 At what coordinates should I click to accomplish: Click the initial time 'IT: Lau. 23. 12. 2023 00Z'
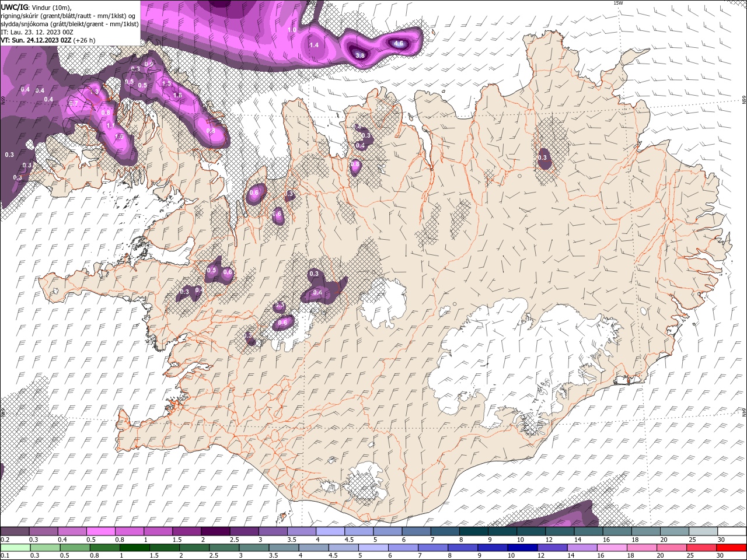tap(36, 32)
